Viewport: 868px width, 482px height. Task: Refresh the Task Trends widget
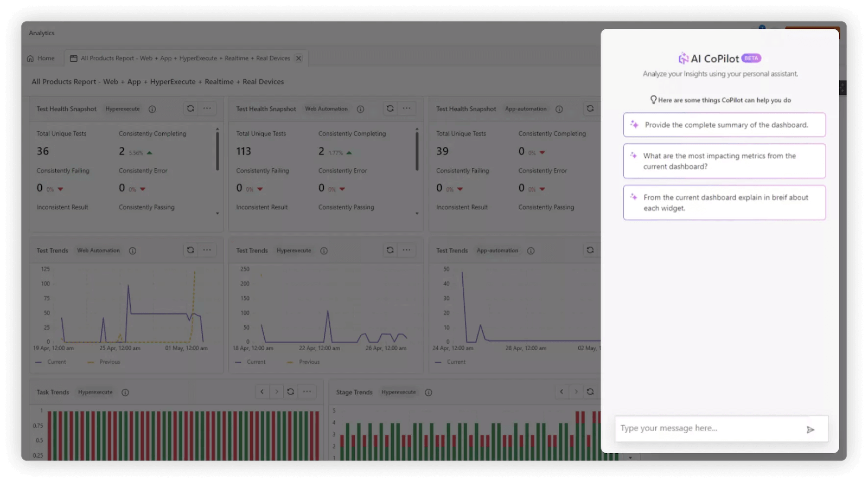pyautogui.click(x=291, y=391)
